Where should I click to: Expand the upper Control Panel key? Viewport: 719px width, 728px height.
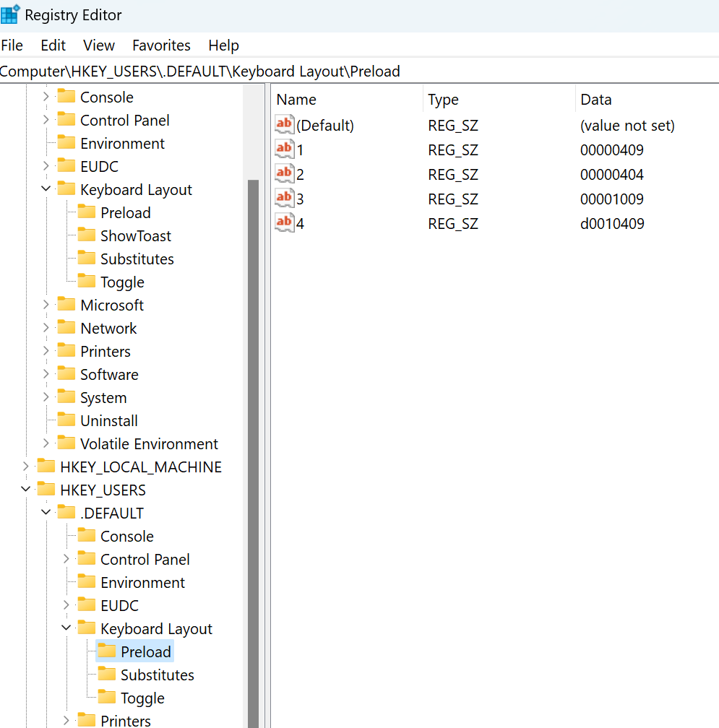point(46,120)
